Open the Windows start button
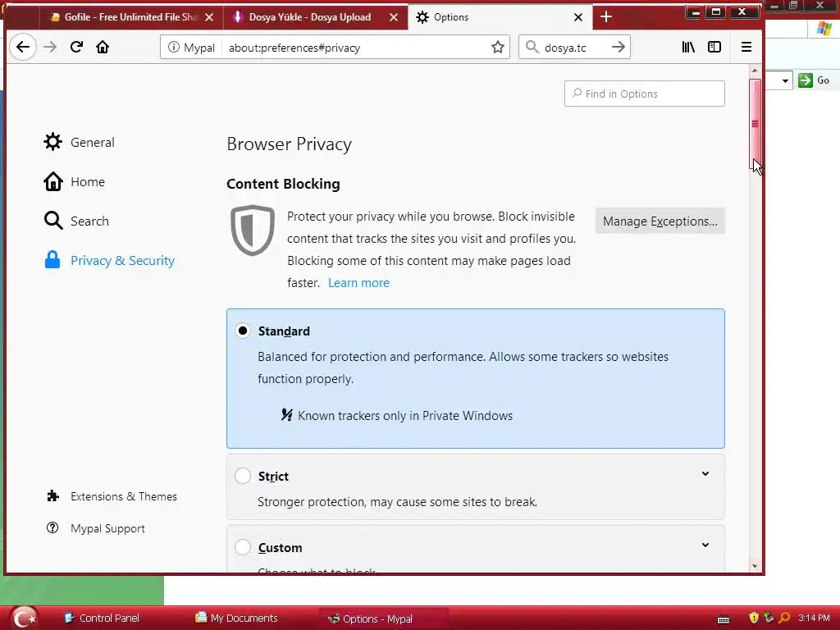This screenshot has height=630, width=840. coord(24,619)
